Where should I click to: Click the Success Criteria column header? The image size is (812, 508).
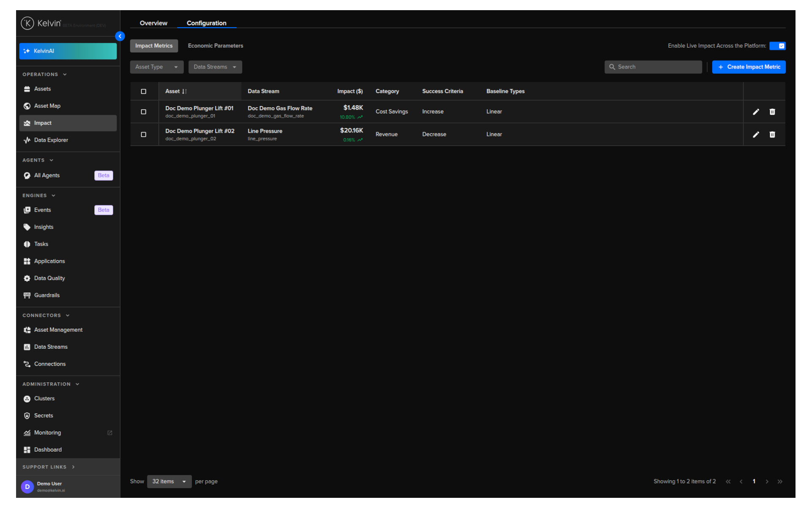pyautogui.click(x=442, y=91)
